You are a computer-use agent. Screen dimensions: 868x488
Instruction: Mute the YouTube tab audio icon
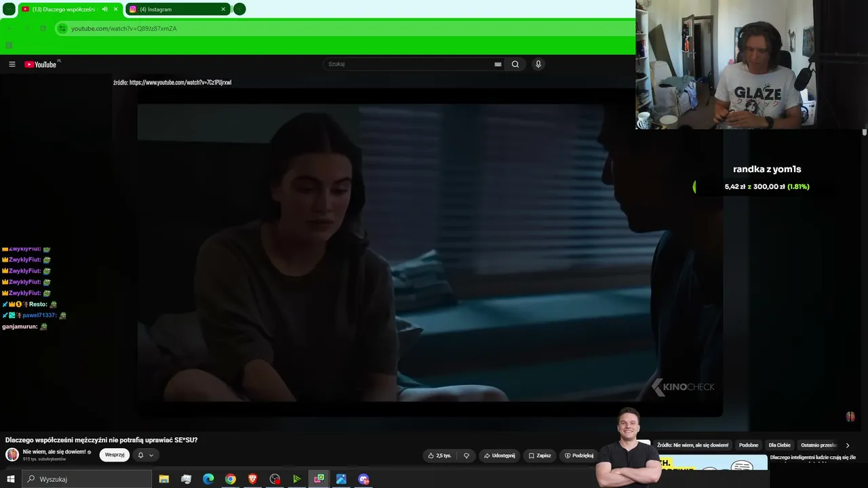pos(104,9)
